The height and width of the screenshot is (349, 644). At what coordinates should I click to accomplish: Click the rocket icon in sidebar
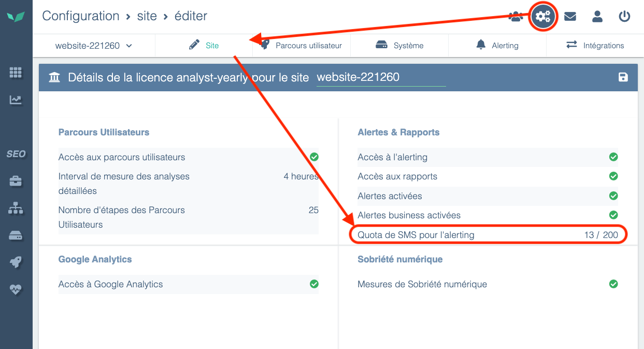[x=16, y=262]
